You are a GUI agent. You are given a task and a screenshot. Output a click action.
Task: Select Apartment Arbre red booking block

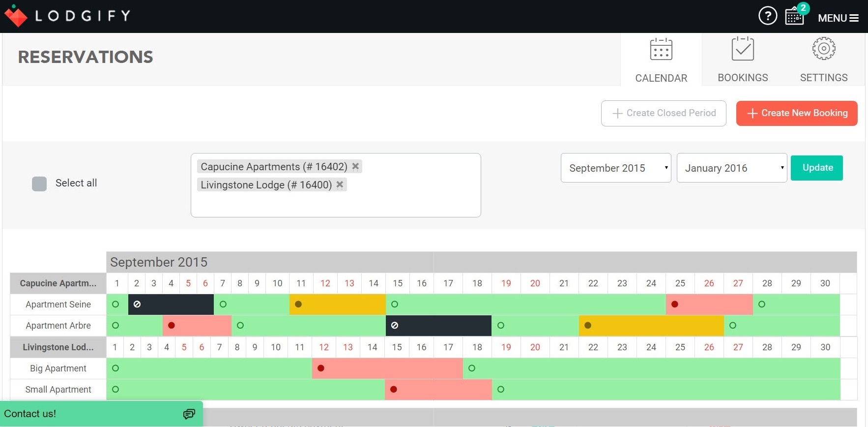[x=197, y=326]
